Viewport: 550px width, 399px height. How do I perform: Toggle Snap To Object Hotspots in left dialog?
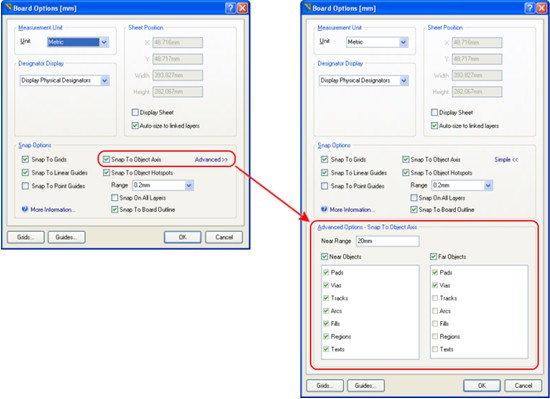click(106, 173)
